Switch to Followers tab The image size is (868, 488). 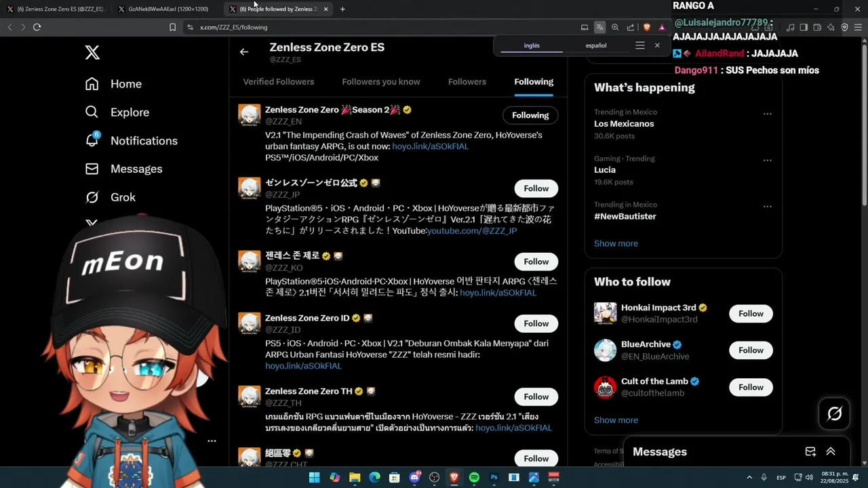(x=467, y=82)
